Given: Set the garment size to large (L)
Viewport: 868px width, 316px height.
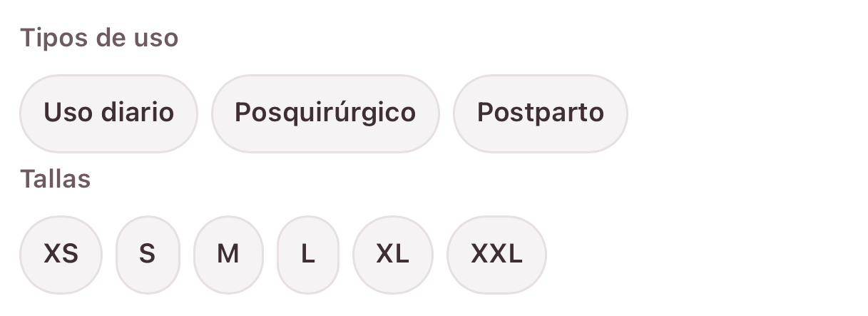Looking at the screenshot, I should [307, 254].
